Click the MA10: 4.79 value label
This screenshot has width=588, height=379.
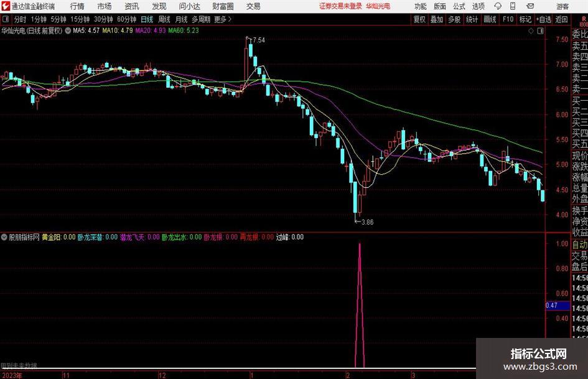click(x=118, y=30)
